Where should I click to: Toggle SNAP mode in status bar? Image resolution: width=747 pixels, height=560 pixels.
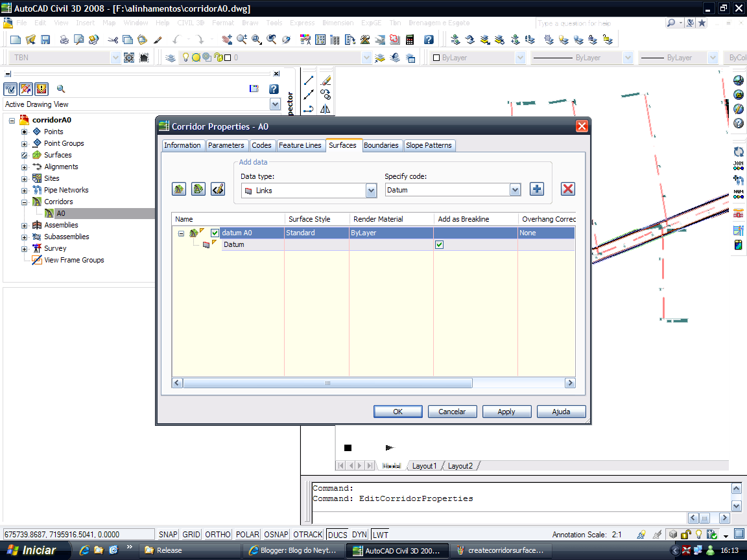coord(168,535)
